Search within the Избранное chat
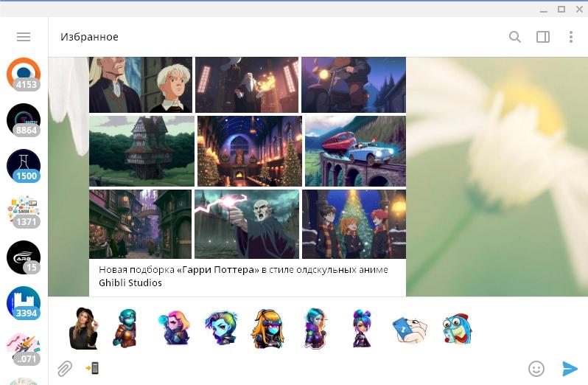The height and width of the screenshot is (385, 588). click(514, 37)
